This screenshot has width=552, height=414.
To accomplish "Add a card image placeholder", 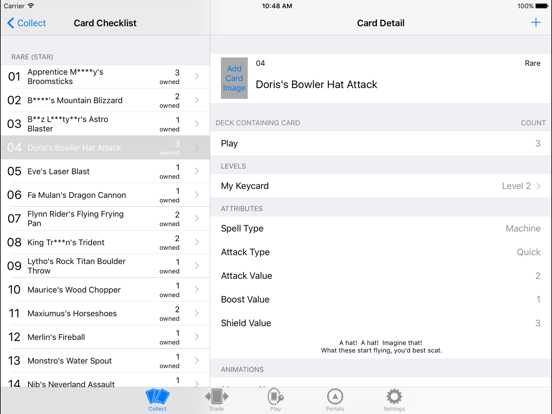I will [x=234, y=78].
